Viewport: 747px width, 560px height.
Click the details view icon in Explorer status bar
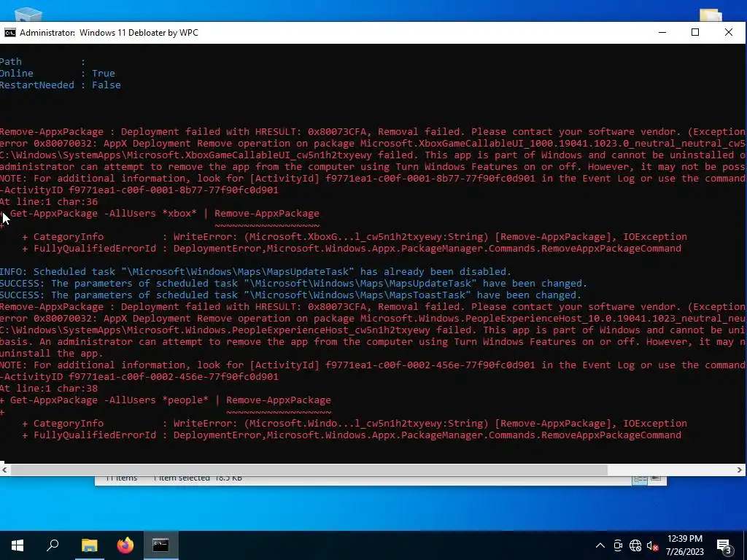click(640, 480)
